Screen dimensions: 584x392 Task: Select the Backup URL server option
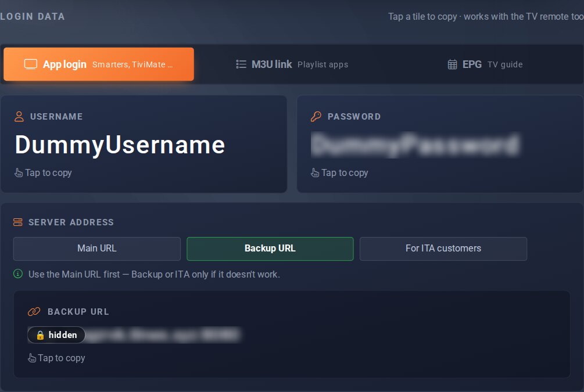270,249
